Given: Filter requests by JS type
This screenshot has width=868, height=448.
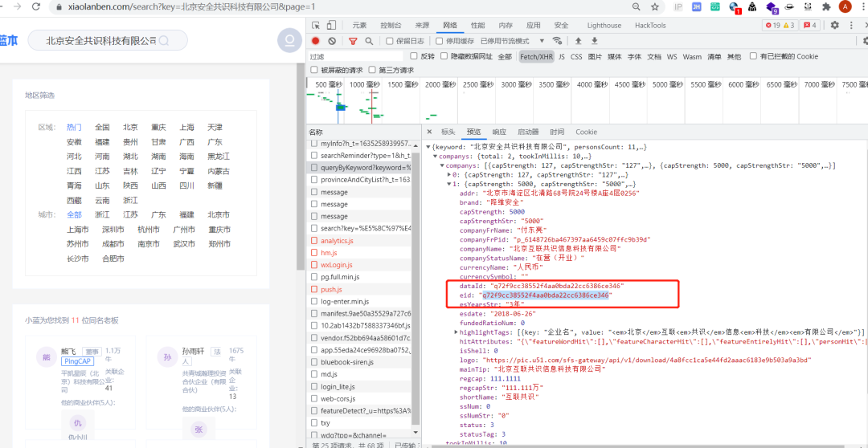Looking at the screenshot, I should [561, 56].
